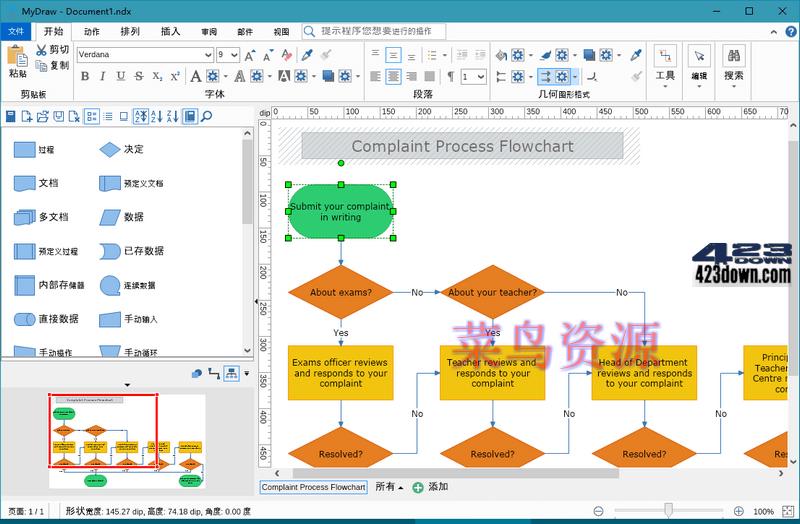The height and width of the screenshot is (524, 800).
Task: Select right horizontal paragraph alignment
Action: (x=411, y=77)
